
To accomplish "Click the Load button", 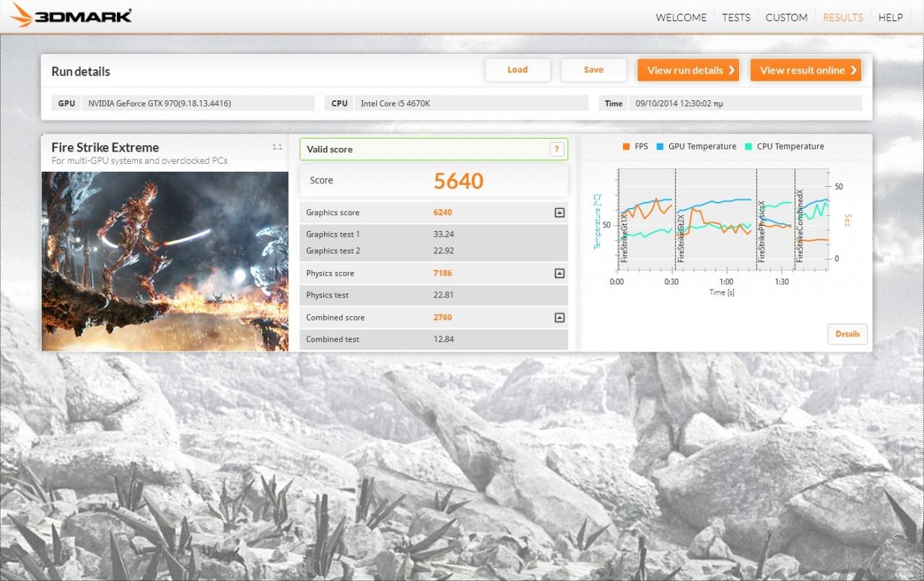I will [x=518, y=70].
